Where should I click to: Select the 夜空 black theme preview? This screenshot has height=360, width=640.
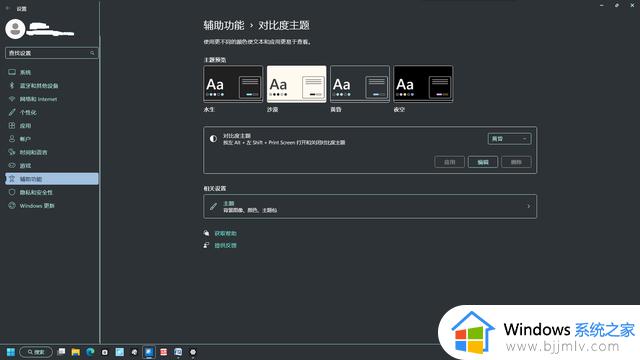[x=423, y=84]
